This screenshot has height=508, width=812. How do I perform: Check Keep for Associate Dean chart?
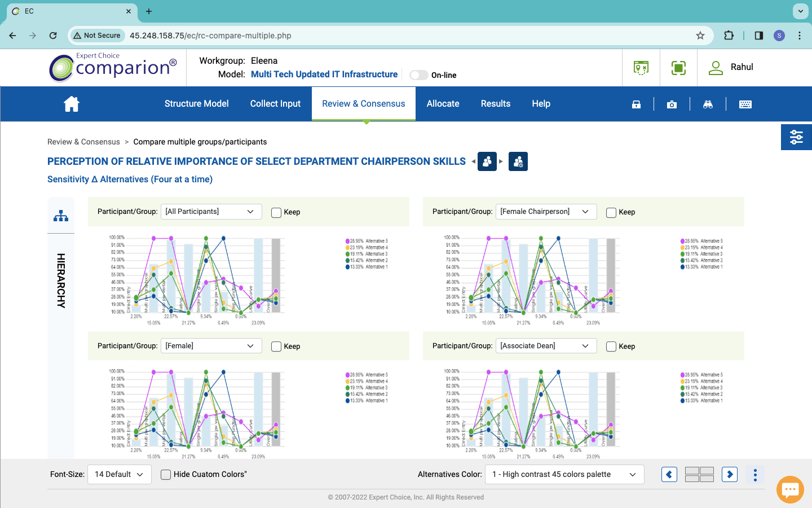(x=611, y=347)
